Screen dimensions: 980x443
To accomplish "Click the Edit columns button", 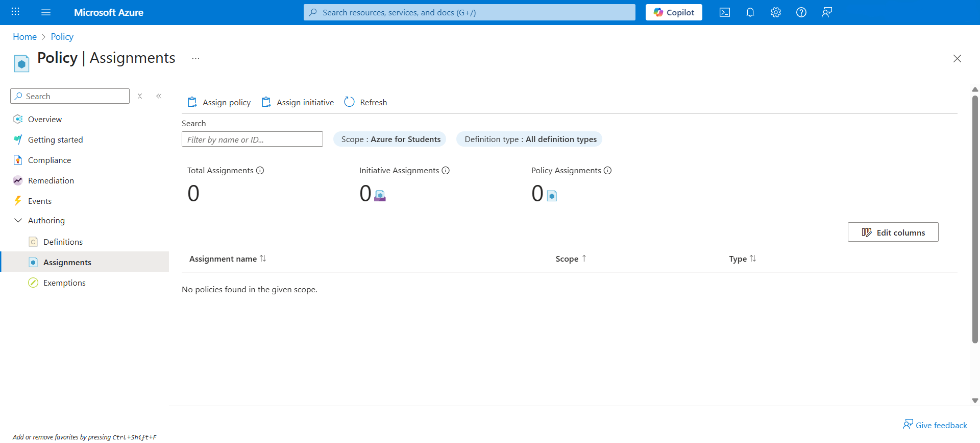I will point(893,232).
